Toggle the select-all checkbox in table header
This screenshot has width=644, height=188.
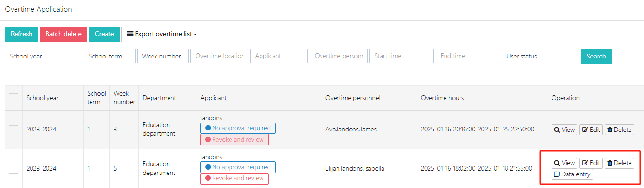pyautogui.click(x=14, y=98)
